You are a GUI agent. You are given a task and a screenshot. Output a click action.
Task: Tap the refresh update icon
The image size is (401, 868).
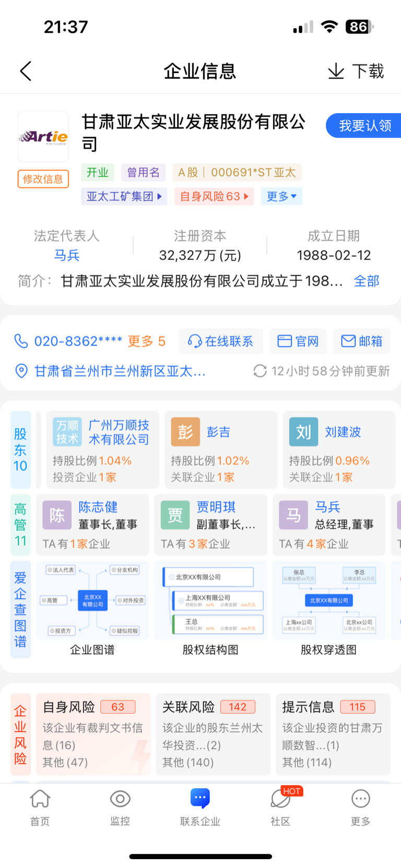[260, 371]
